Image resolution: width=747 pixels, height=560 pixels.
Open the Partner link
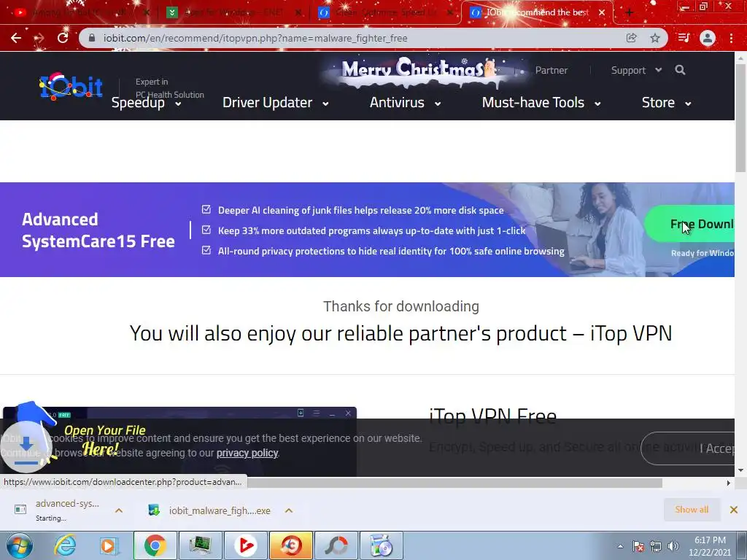(551, 70)
